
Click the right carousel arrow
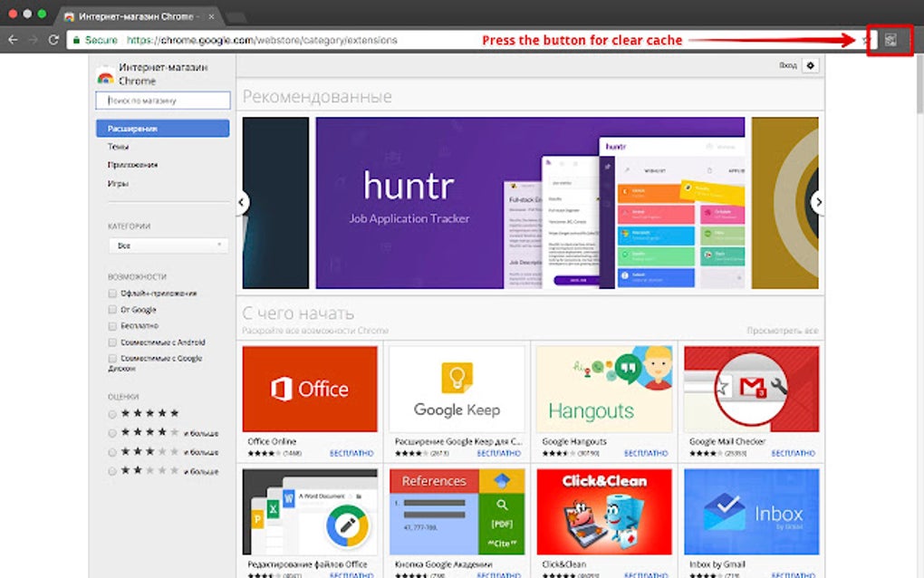pos(818,203)
